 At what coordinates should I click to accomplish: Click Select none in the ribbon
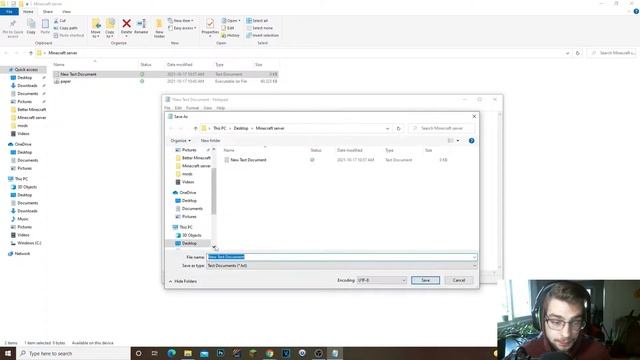tap(260, 28)
